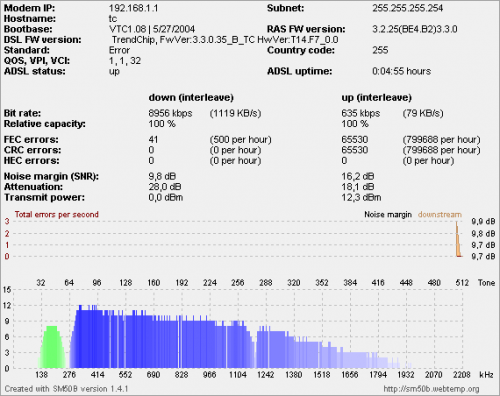Click the 1104 kHz frequency label
The height and width of the screenshot is (396, 500).
click(x=238, y=375)
